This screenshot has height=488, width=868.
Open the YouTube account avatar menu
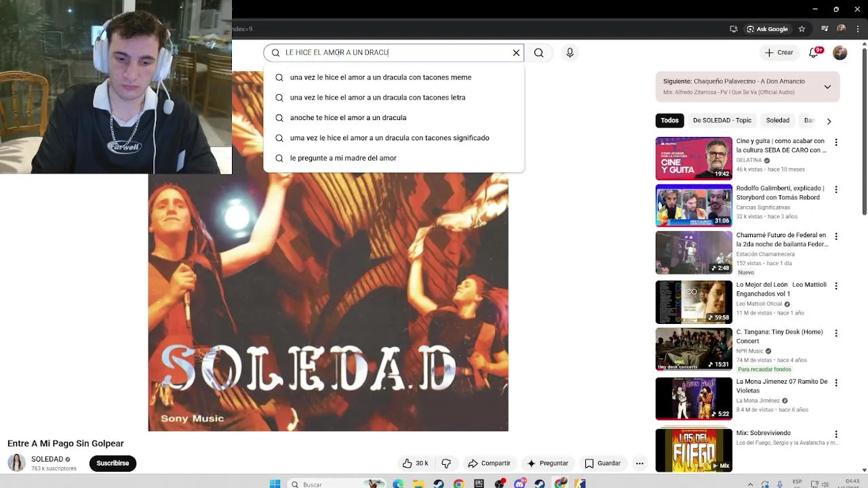pos(840,53)
